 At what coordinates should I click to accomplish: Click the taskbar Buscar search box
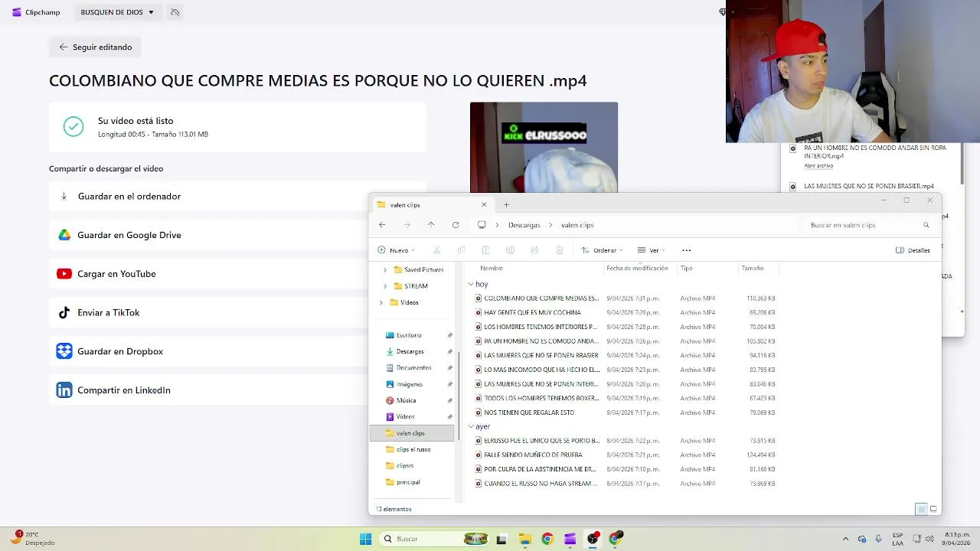pyautogui.click(x=435, y=539)
